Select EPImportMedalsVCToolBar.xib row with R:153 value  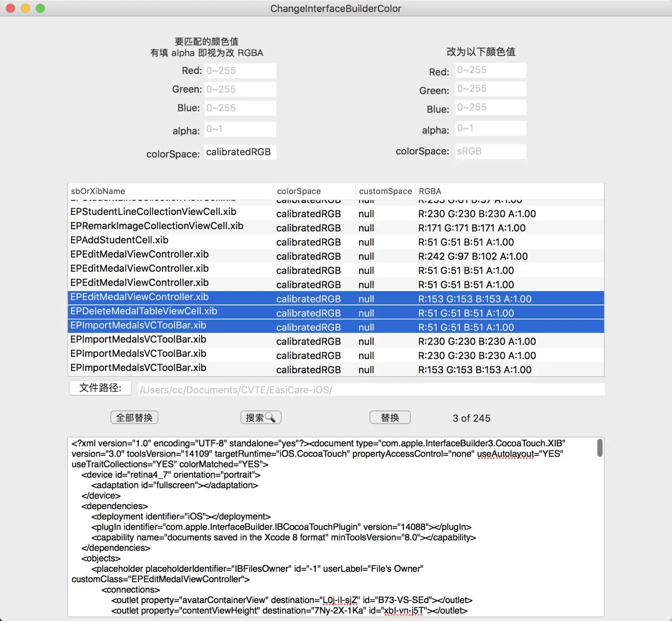[336, 369]
